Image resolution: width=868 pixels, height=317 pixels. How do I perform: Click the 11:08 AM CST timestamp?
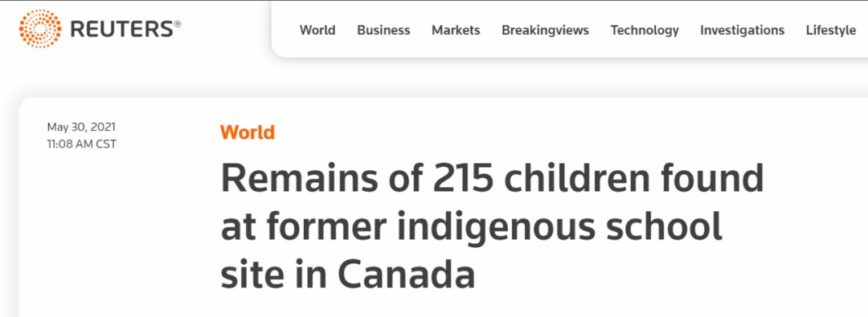[82, 144]
